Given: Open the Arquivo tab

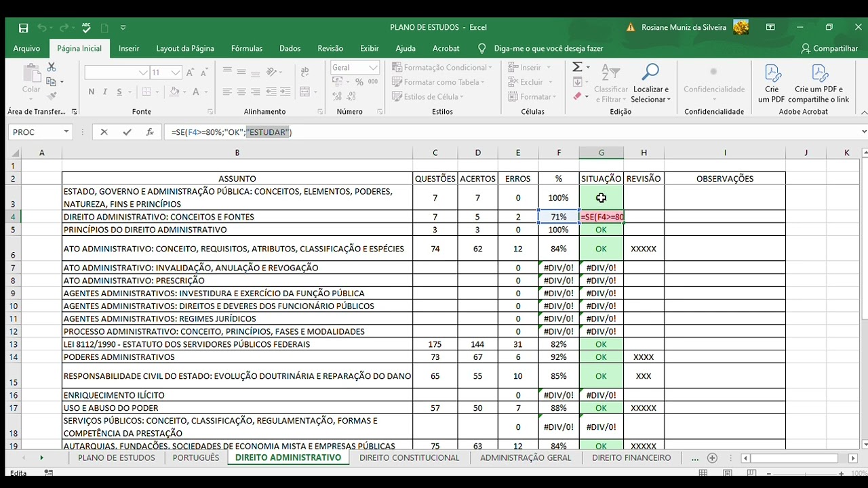Looking at the screenshot, I should [x=26, y=48].
